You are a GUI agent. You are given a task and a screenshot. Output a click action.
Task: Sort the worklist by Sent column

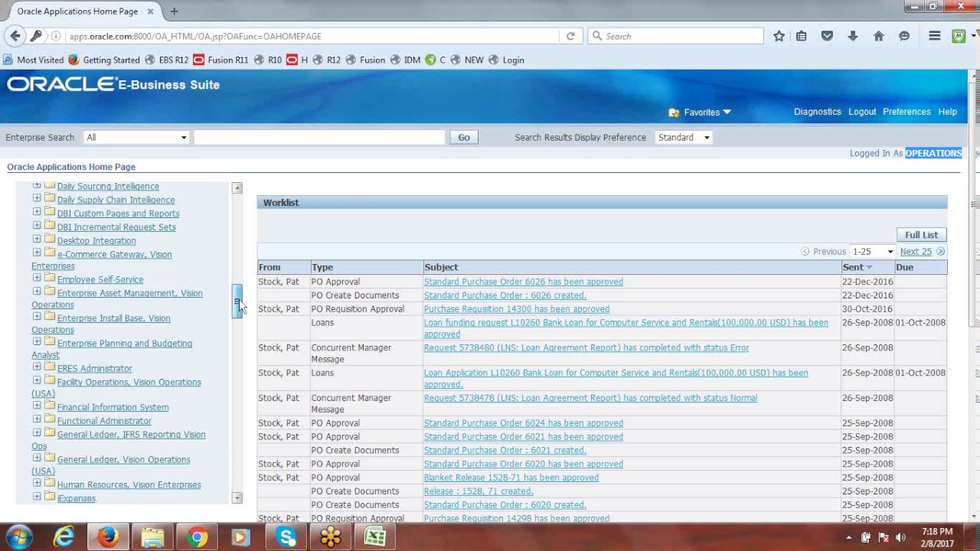[853, 267]
